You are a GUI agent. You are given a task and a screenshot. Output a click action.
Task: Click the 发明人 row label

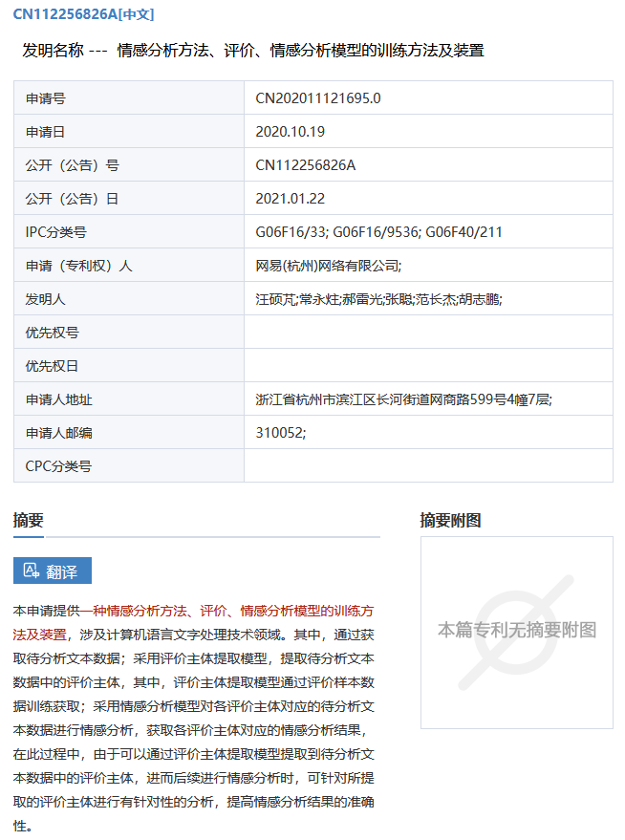coord(46,299)
